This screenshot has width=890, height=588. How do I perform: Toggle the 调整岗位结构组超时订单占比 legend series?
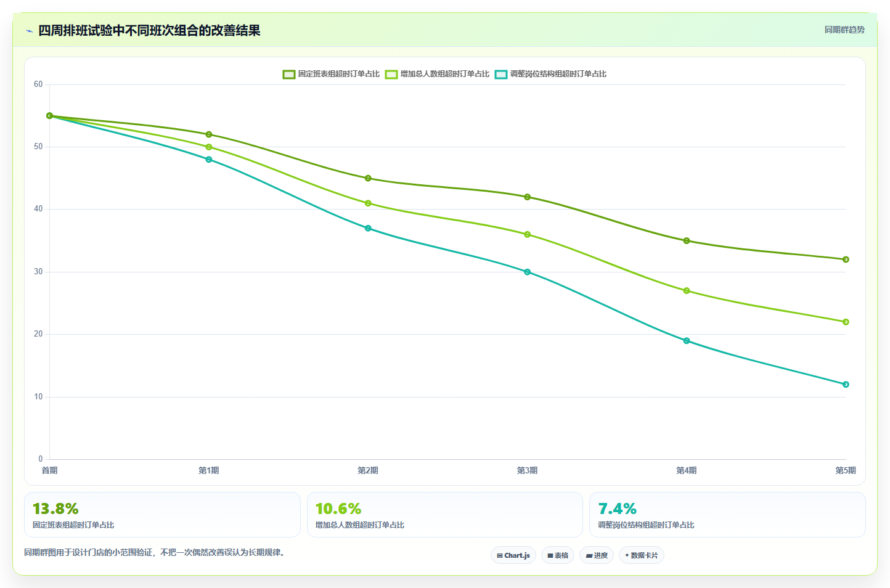point(550,74)
